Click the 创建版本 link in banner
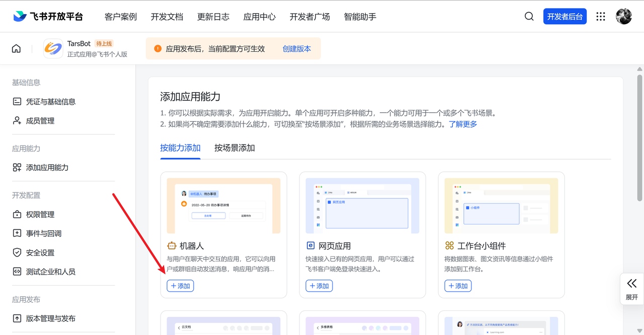This screenshot has width=644, height=335. coord(296,49)
